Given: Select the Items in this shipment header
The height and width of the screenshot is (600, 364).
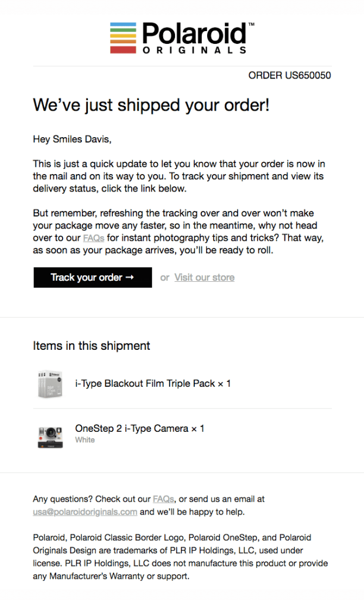Looking at the screenshot, I should [x=91, y=346].
